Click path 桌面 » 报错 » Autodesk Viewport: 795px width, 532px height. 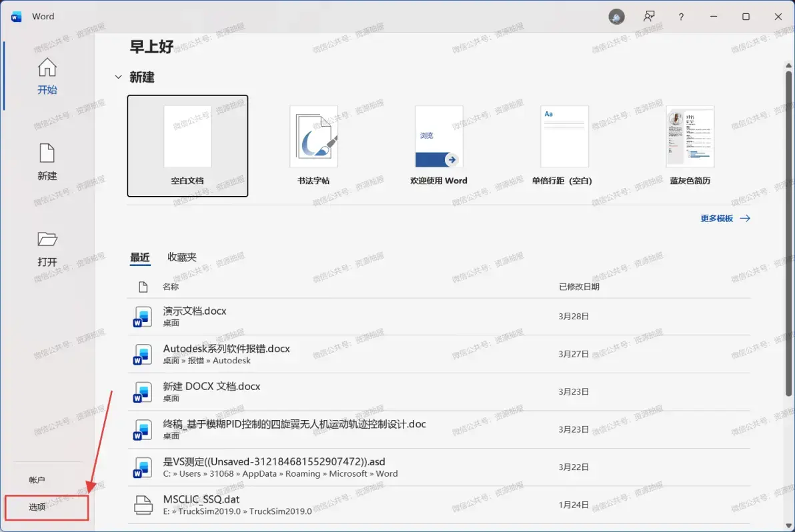tap(207, 361)
